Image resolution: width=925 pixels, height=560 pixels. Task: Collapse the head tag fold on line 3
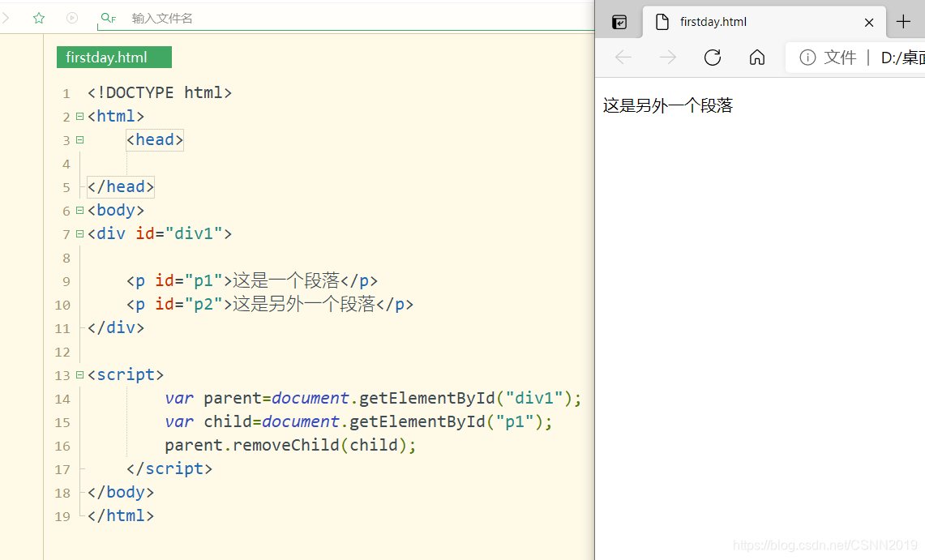pyautogui.click(x=79, y=139)
